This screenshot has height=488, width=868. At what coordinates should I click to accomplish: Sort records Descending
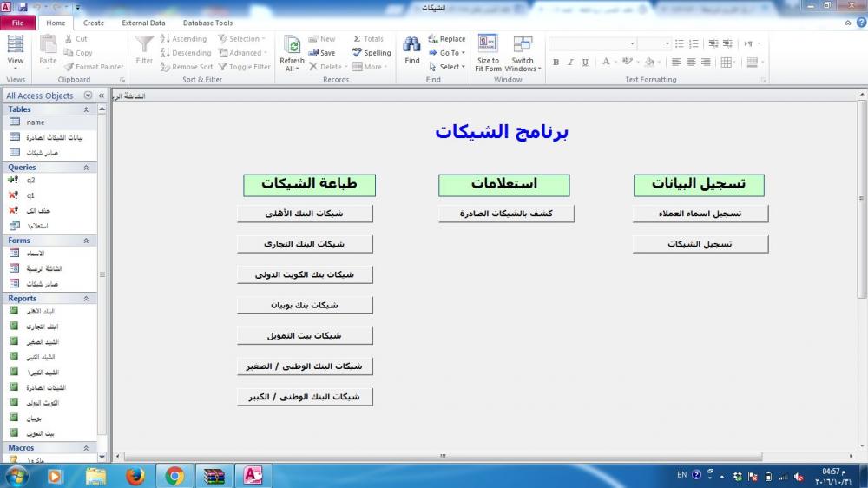point(186,53)
